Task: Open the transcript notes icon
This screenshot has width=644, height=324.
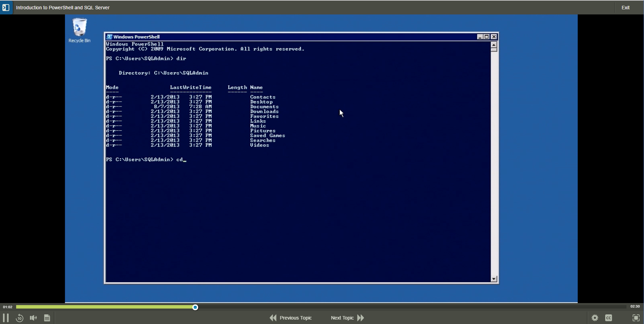Action: tap(47, 318)
